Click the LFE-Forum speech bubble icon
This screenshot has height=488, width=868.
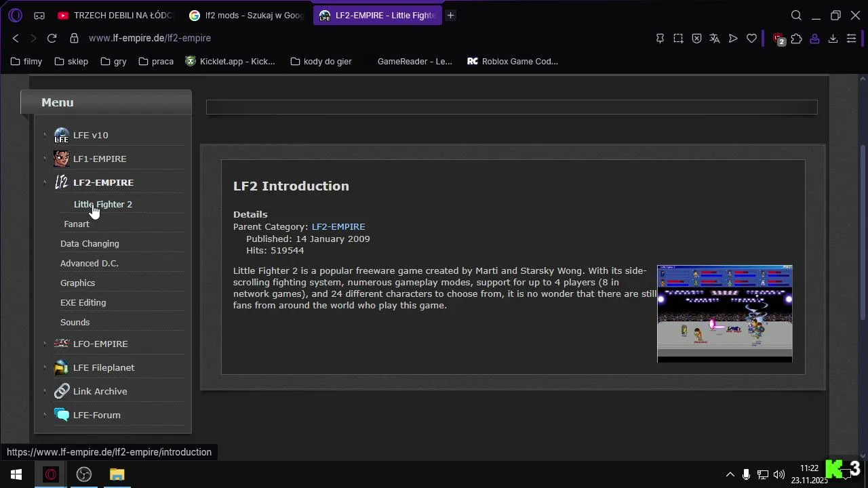[x=62, y=415]
